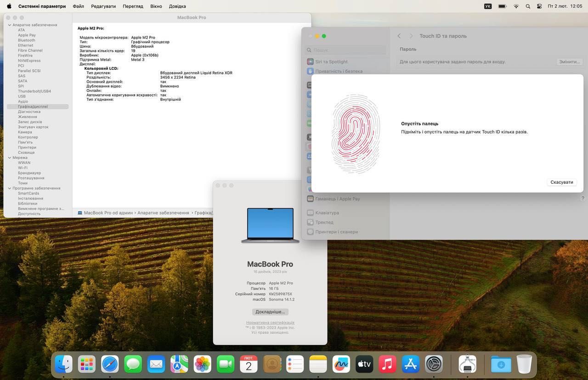
Task: Select Пам'ять in the hardware list
Action: click(25, 142)
